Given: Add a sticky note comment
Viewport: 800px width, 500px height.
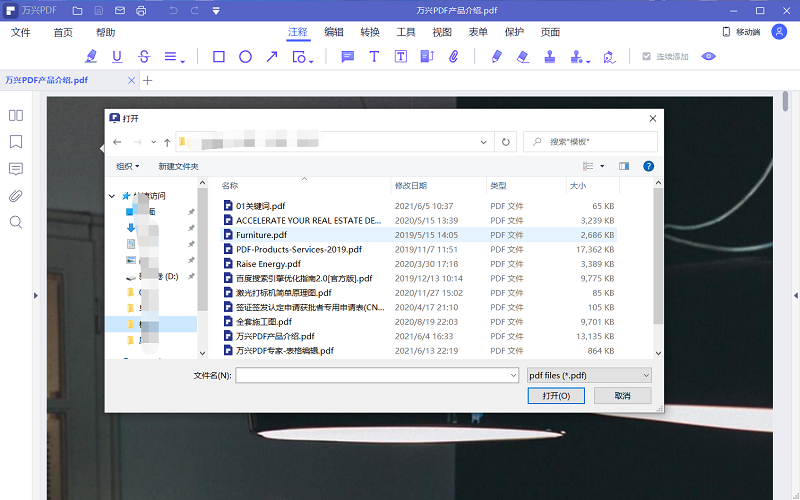Looking at the screenshot, I should (348, 57).
